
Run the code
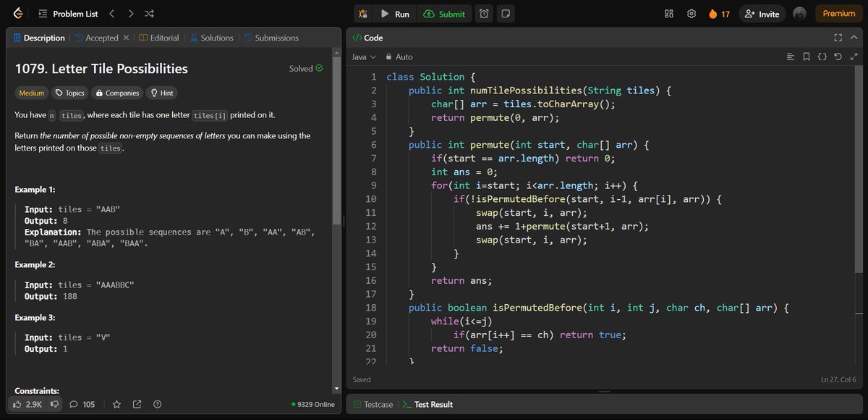[395, 14]
